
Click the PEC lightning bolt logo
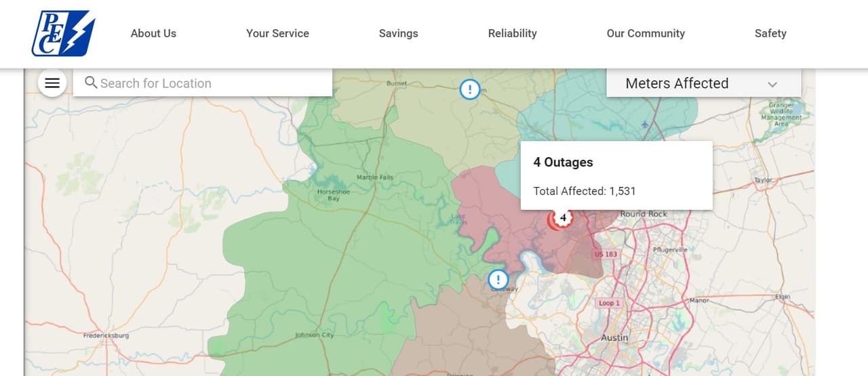click(63, 33)
